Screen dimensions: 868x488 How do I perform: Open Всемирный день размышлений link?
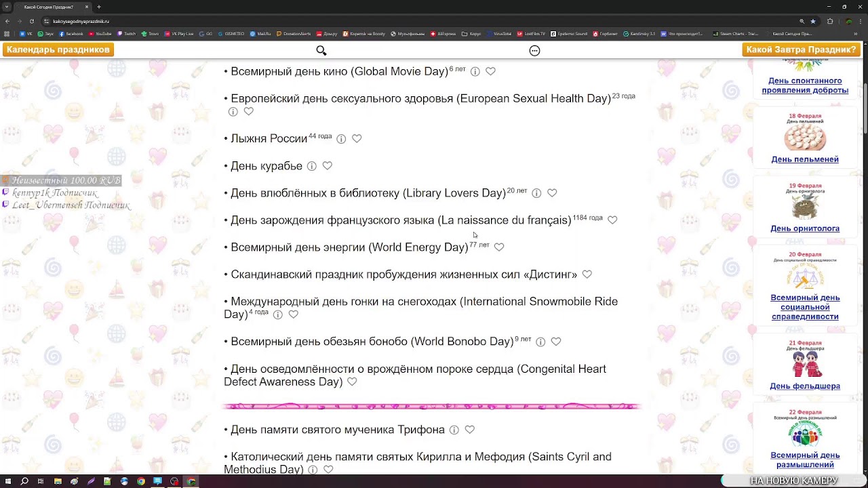pyautogui.click(x=805, y=460)
